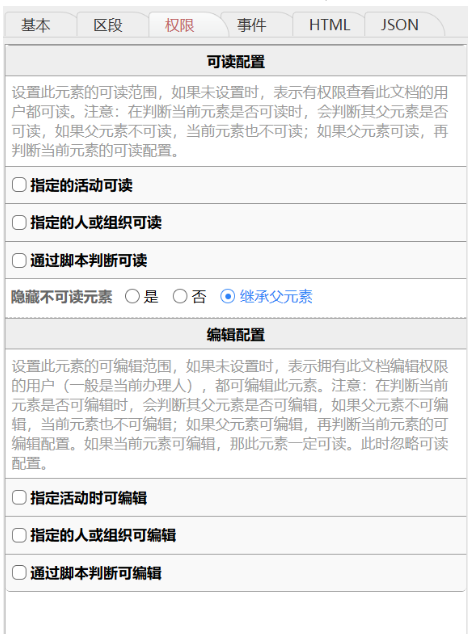468x634 pixels.
Task: Select 是 for 隐藏不可读元素
Action: pos(132,296)
